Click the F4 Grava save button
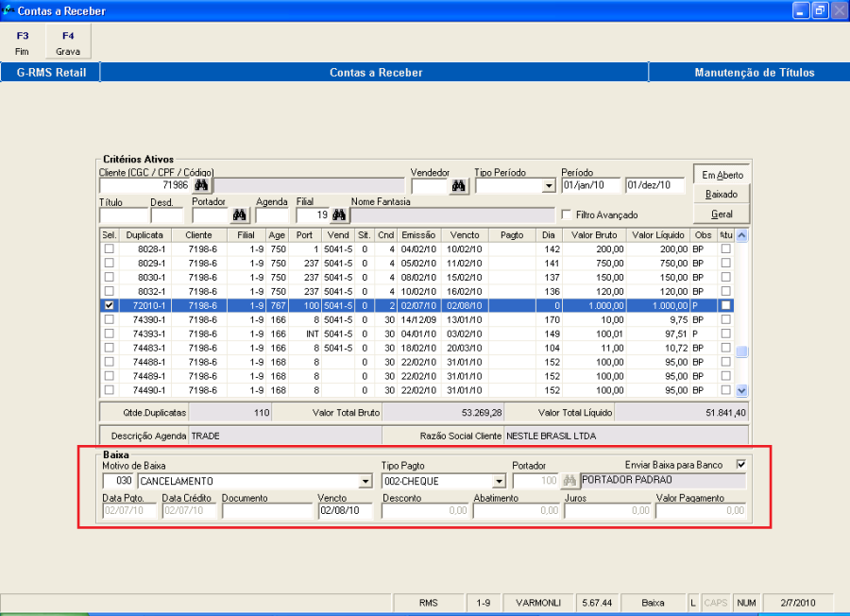This screenshot has width=850, height=616. click(x=68, y=43)
